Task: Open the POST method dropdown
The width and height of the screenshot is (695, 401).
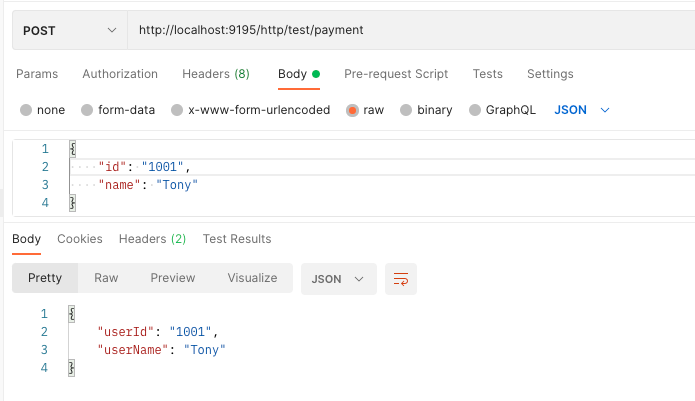Action: (x=69, y=30)
